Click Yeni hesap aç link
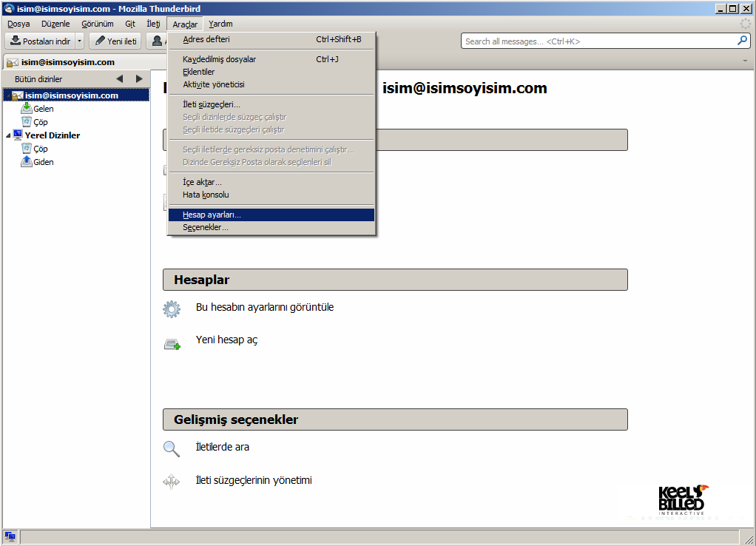Screen dimensions: 756x546 226,340
